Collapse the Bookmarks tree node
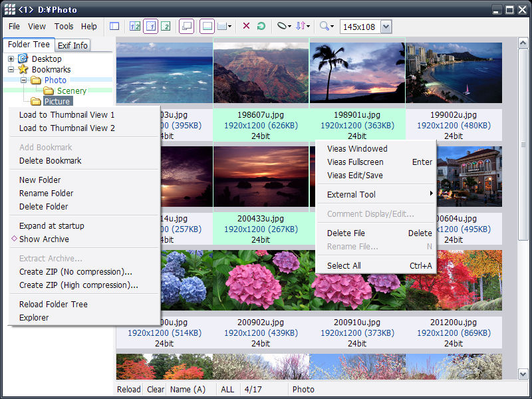The height and width of the screenshot is (399, 532). (11, 70)
